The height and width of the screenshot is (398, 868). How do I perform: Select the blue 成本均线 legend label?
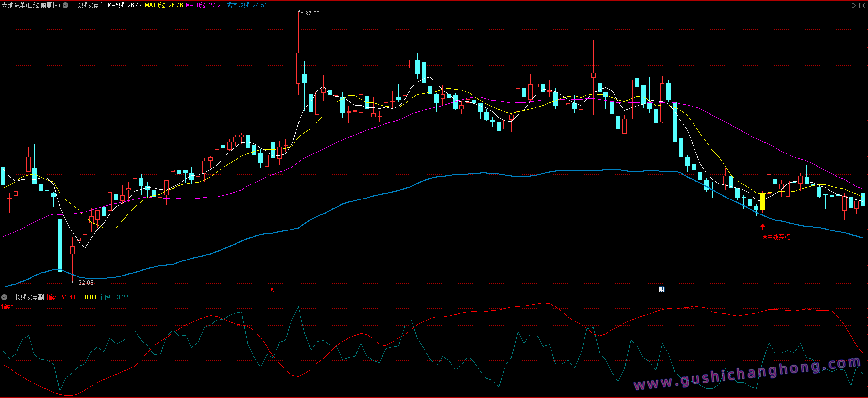point(246,6)
